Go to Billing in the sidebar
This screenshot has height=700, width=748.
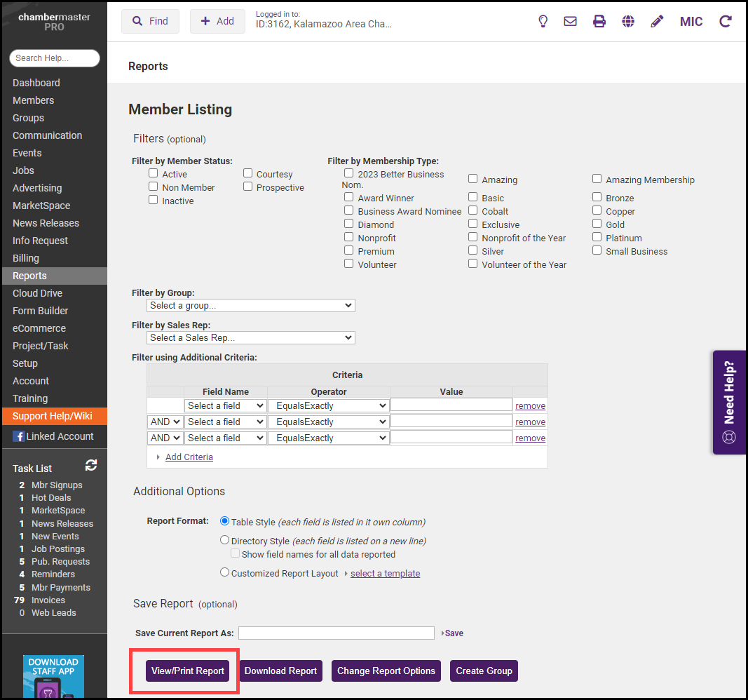(x=26, y=258)
